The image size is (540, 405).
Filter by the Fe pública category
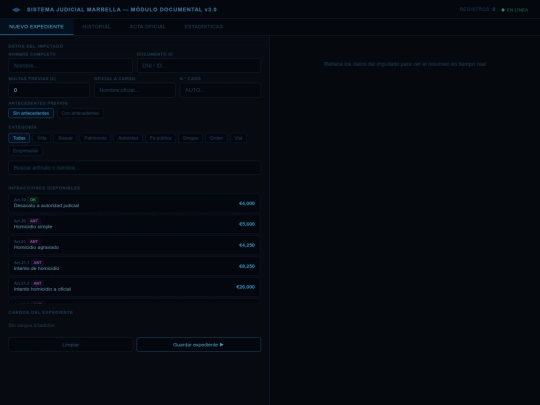160,138
